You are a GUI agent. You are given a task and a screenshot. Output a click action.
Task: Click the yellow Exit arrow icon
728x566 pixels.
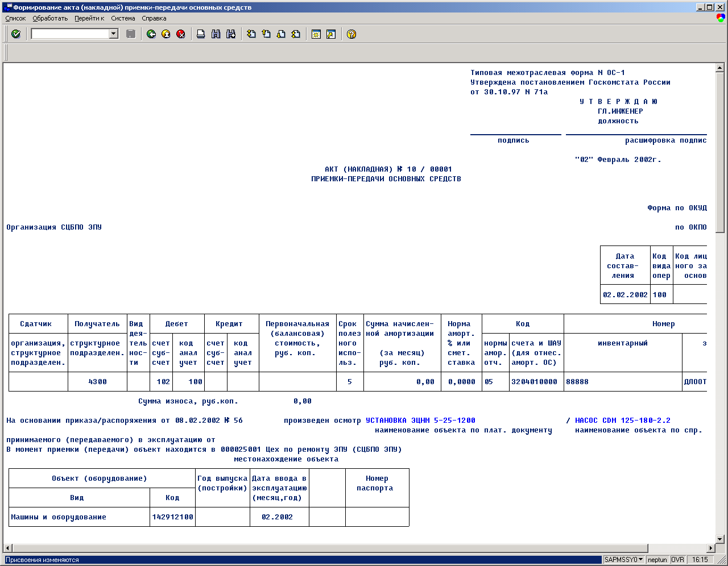[x=166, y=34]
